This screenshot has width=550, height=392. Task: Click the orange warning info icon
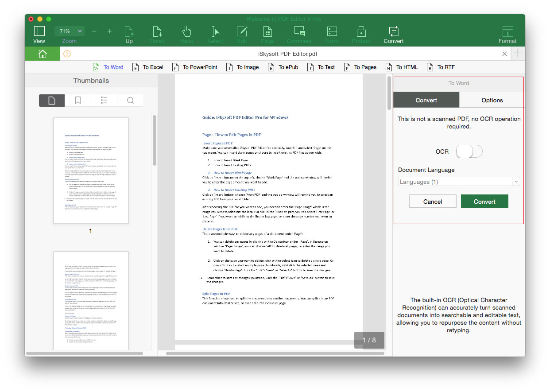(67, 54)
